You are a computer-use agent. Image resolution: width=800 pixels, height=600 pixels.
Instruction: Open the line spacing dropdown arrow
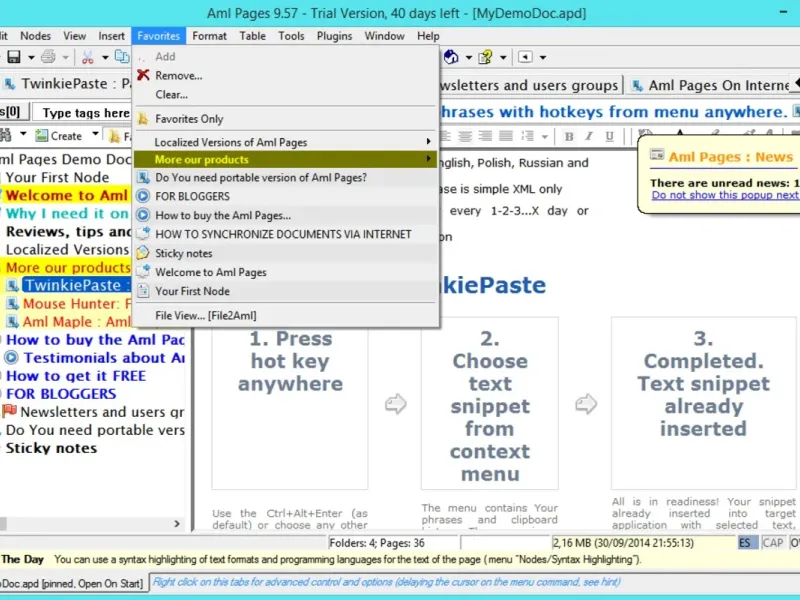pos(545,136)
